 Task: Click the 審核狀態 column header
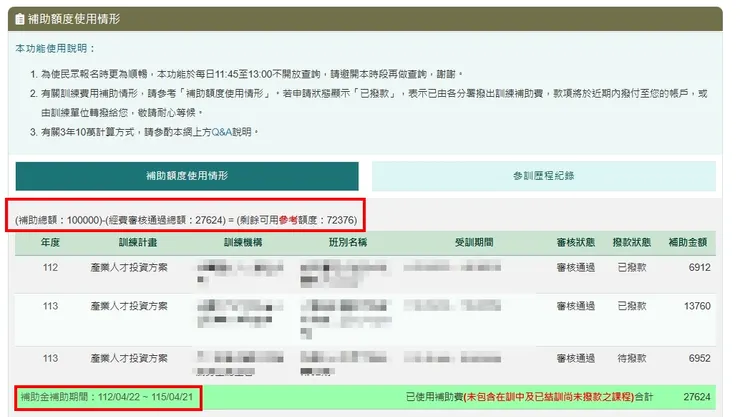click(x=575, y=242)
